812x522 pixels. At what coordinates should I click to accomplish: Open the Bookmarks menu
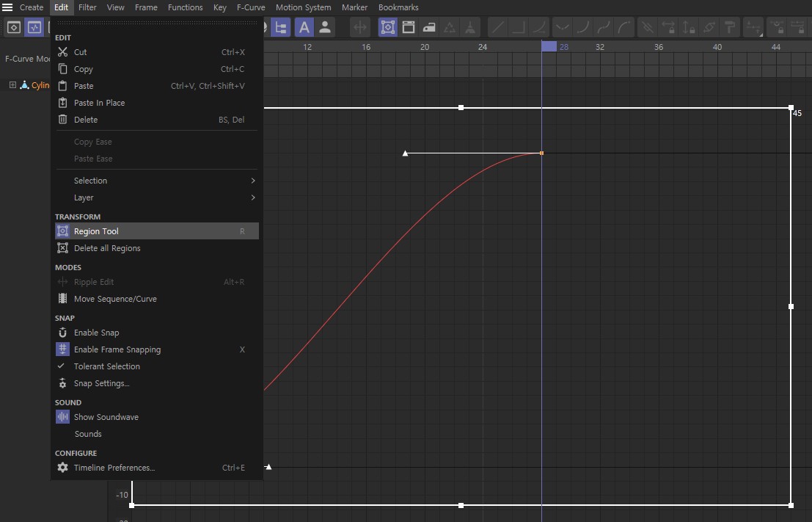tap(398, 7)
